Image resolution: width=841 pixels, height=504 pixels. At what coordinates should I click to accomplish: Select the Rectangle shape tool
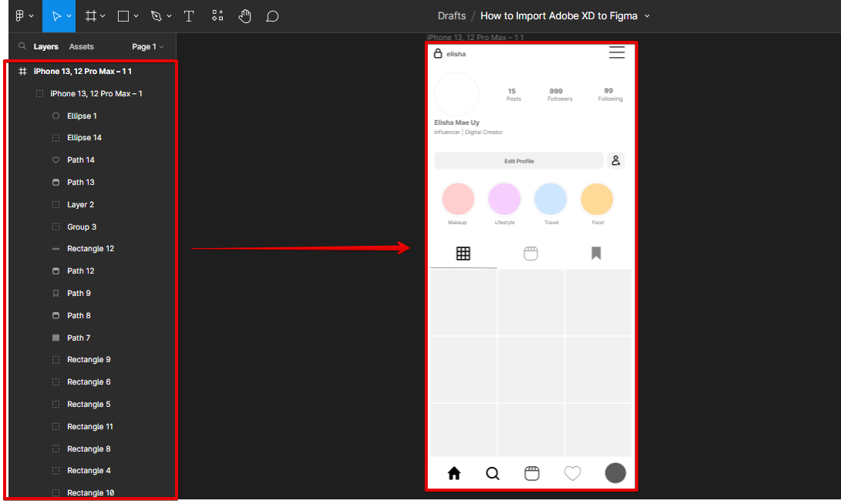tap(123, 15)
